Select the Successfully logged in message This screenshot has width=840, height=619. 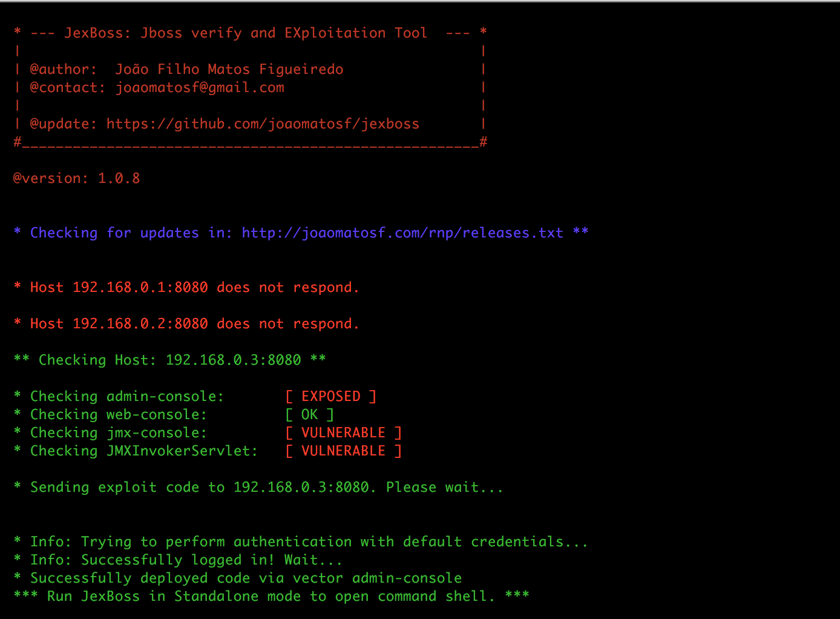point(186,560)
